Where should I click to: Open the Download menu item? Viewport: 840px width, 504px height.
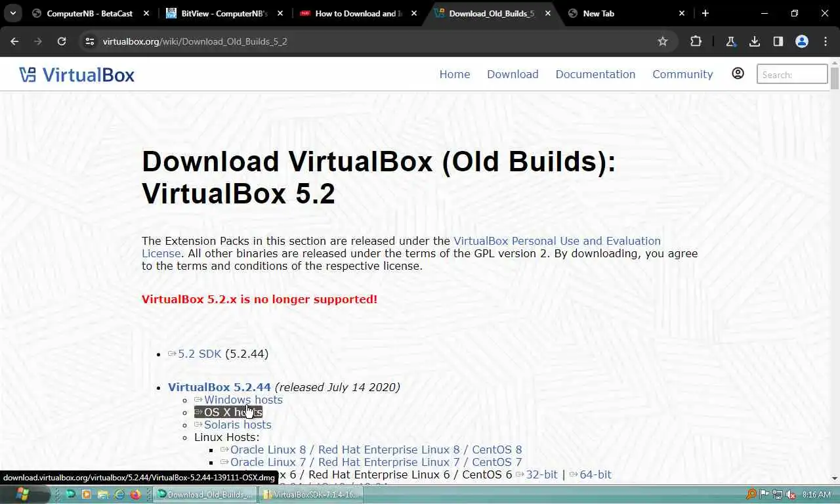click(513, 74)
